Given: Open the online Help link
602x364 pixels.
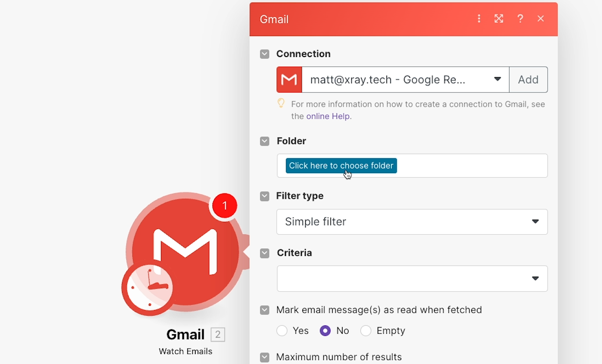Looking at the screenshot, I should point(329,116).
